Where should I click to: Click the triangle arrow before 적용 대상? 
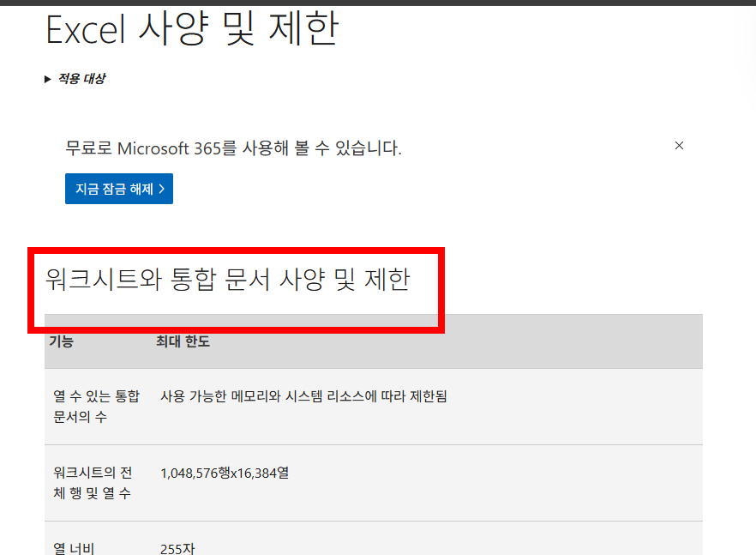tap(47, 78)
